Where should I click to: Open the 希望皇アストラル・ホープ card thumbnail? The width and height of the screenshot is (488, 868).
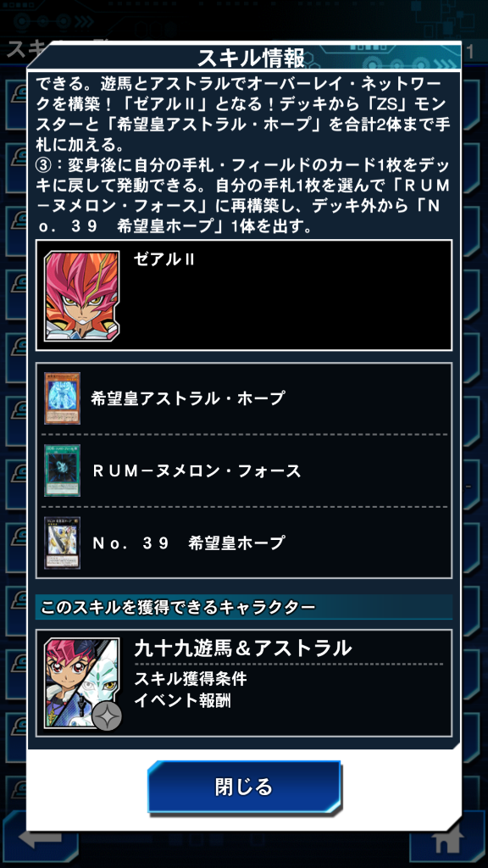pyautogui.click(x=62, y=398)
